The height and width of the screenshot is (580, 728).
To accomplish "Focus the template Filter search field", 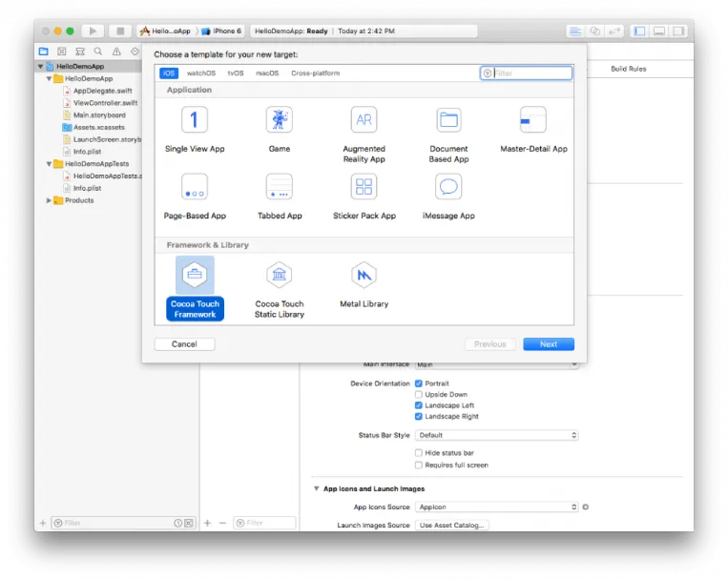I will point(526,73).
